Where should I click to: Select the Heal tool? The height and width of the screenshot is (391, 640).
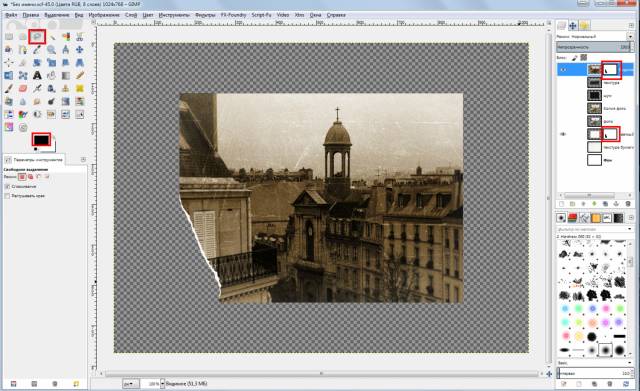click(x=80, y=89)
